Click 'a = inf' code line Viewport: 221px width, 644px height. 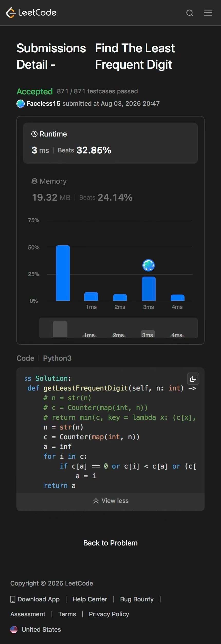point(58,447)
